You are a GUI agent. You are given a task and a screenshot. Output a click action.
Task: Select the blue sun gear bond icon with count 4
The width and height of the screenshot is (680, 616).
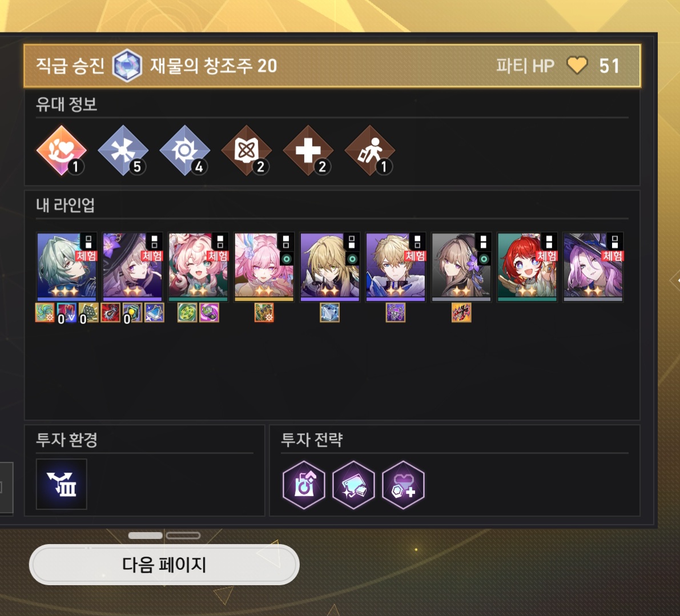[185, 150]
